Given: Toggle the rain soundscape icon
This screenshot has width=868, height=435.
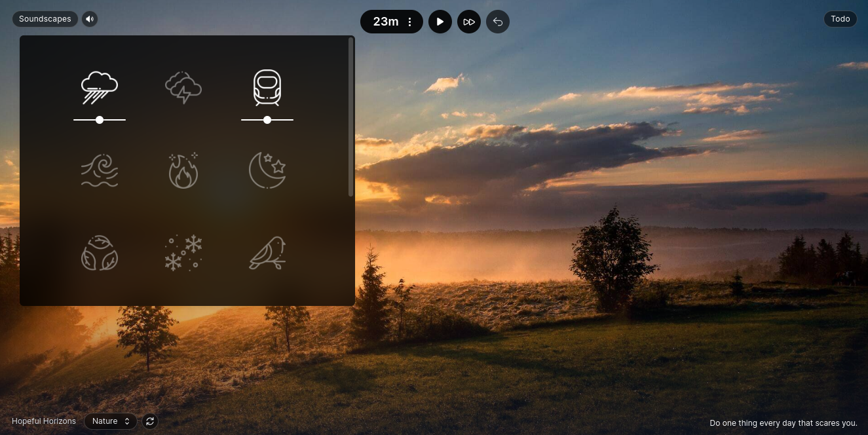Looking at the screenshot, I should point(100,88).
